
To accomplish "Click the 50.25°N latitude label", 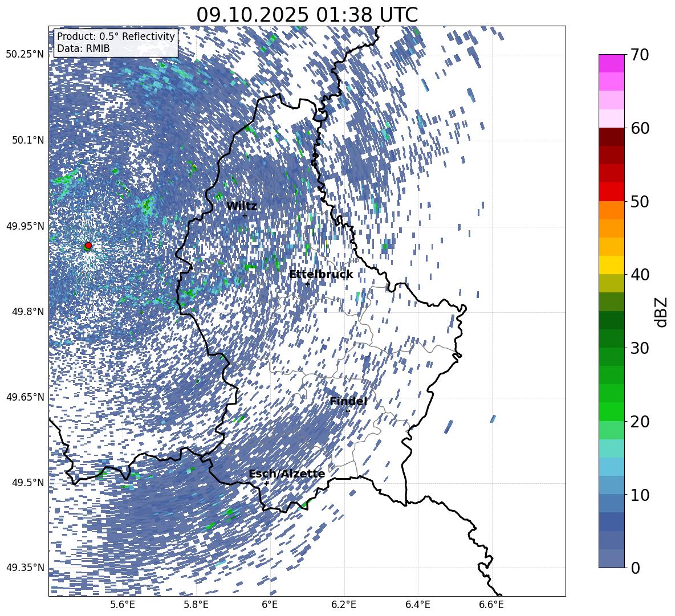I will tap(25, 55).
